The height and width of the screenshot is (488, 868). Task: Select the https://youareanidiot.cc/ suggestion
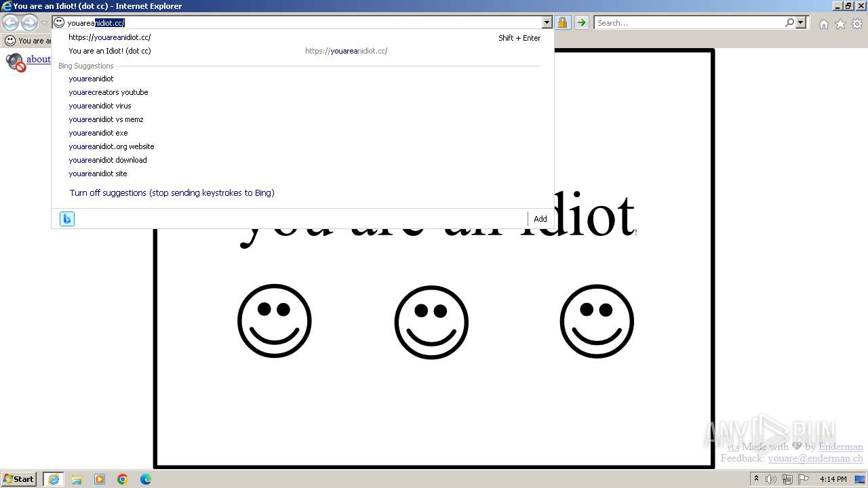tap(302, 38)
